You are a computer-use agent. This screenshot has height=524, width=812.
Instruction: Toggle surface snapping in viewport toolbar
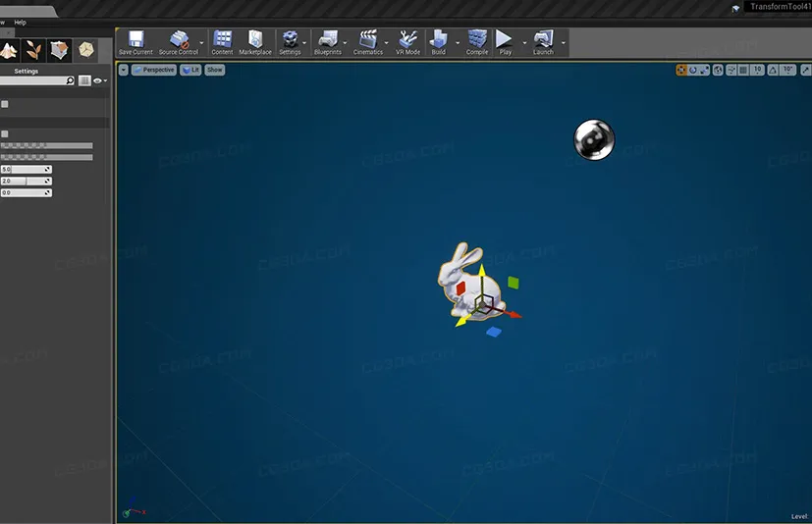(x=731, y=70)
